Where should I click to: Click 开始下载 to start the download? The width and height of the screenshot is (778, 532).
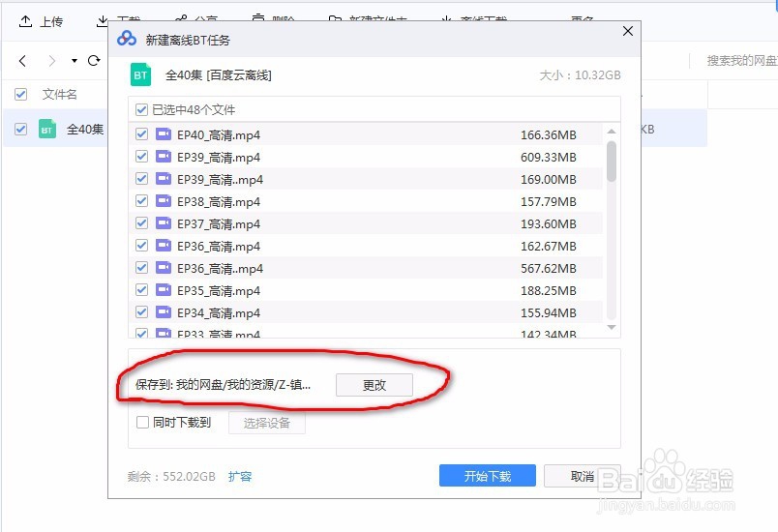(488, 476)
